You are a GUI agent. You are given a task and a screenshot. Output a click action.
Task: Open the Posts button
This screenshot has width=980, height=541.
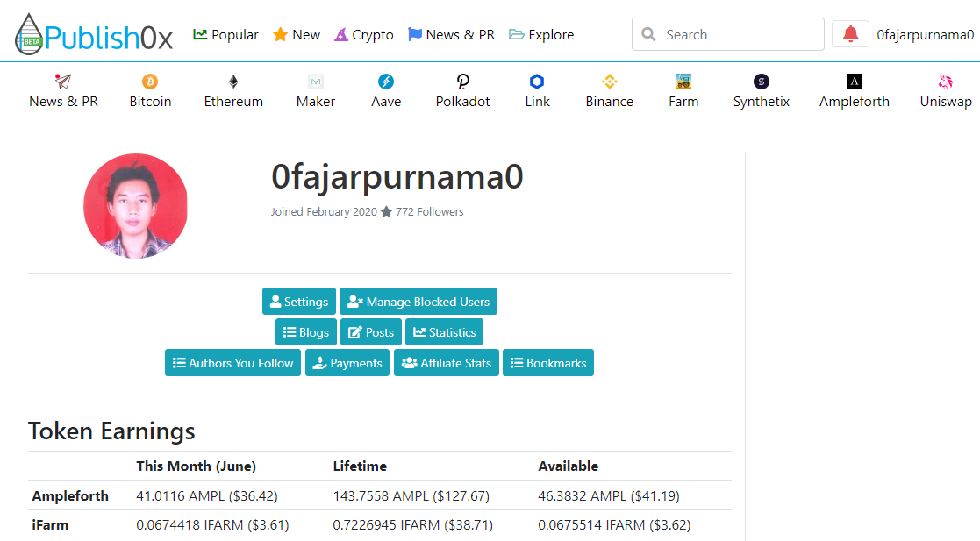tap(371, 332)
